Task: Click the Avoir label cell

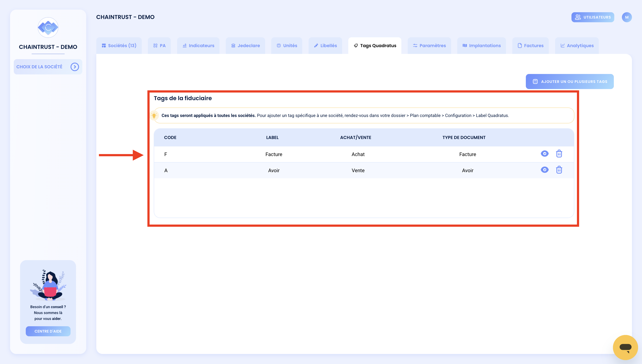Action: coord(274,170)
